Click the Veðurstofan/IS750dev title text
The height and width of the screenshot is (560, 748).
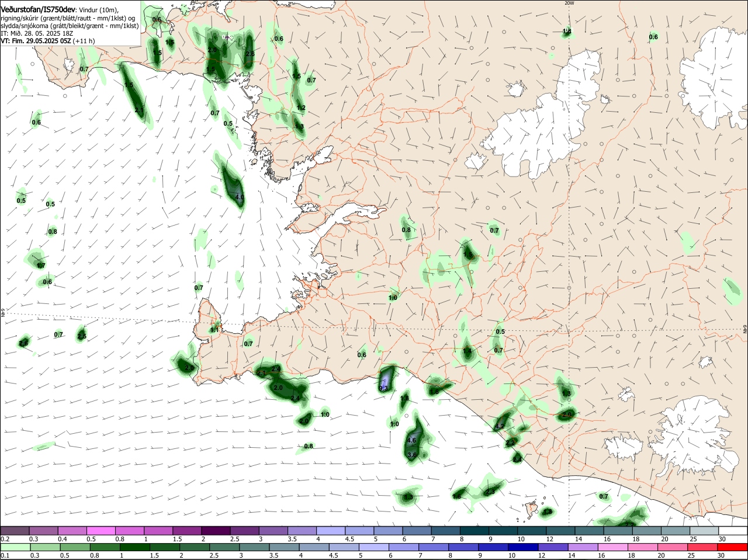click(x=37, y=9)
